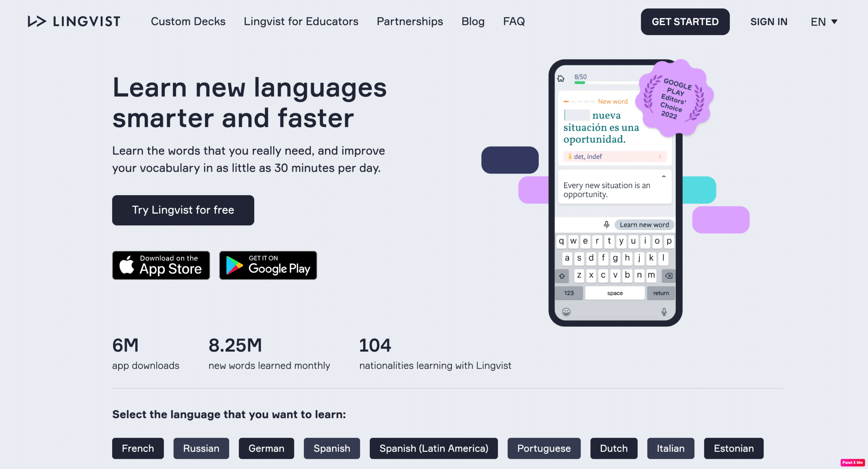The width and height of the screenshot is (868, 469).
Task: Select the French language option
Action: click(x=138, y=448)
